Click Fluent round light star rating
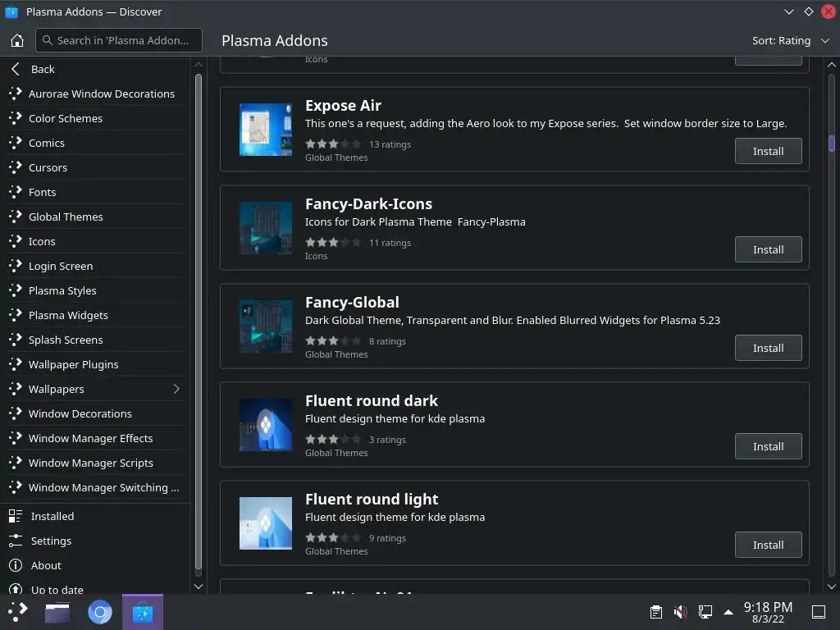 tap(333, 538)
